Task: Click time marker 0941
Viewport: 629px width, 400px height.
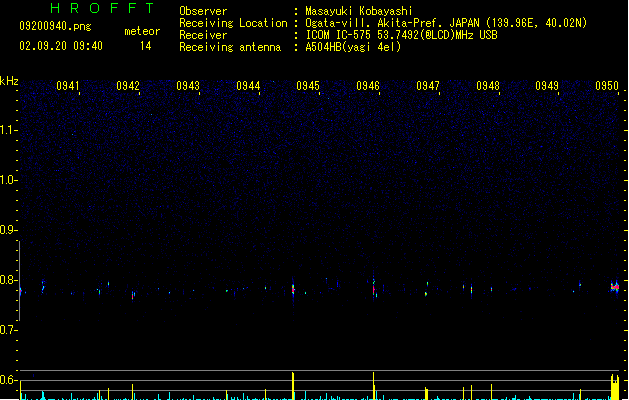Action: (67, 86)
